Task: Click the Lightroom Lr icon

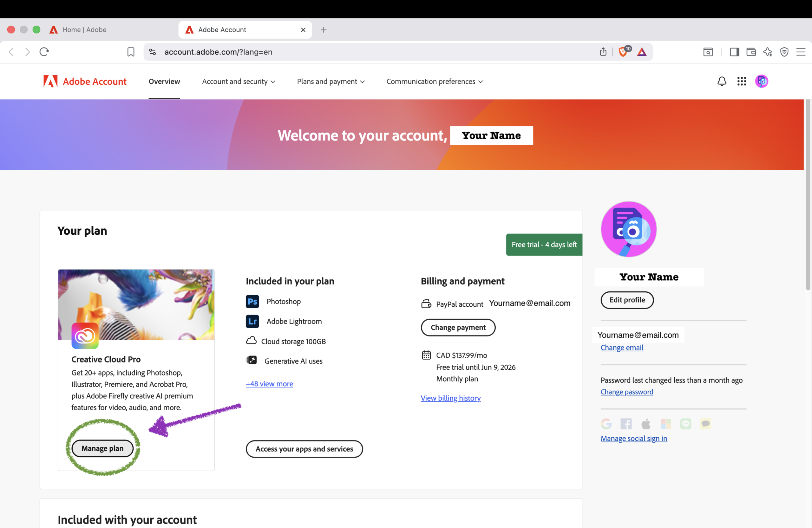Action: click(x=252, y=321)
